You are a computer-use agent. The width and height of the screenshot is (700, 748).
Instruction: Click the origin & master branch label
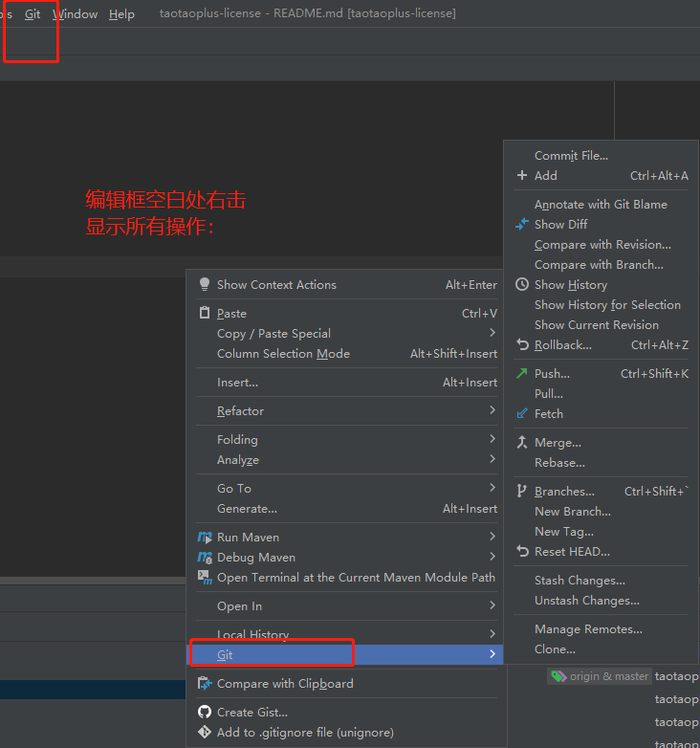pos(609,676)
